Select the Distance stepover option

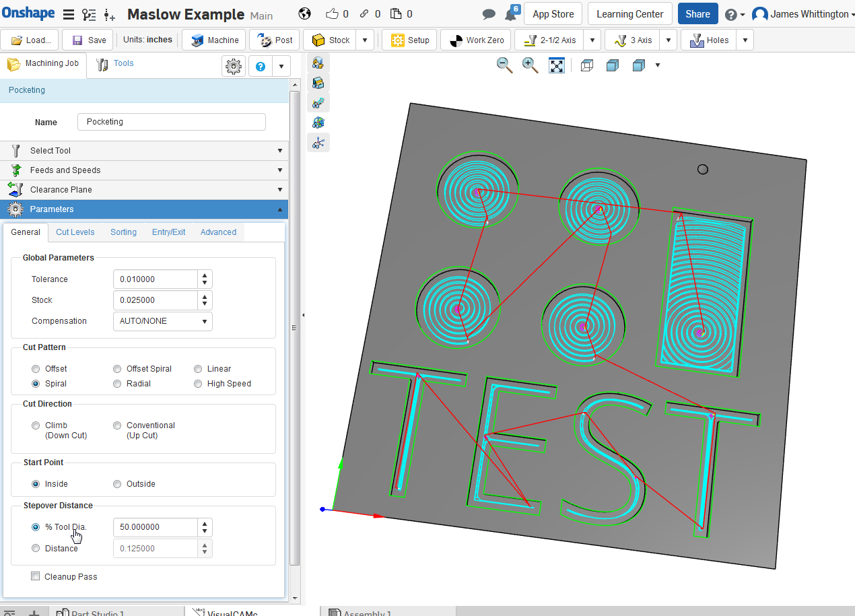tap(36, 549)
